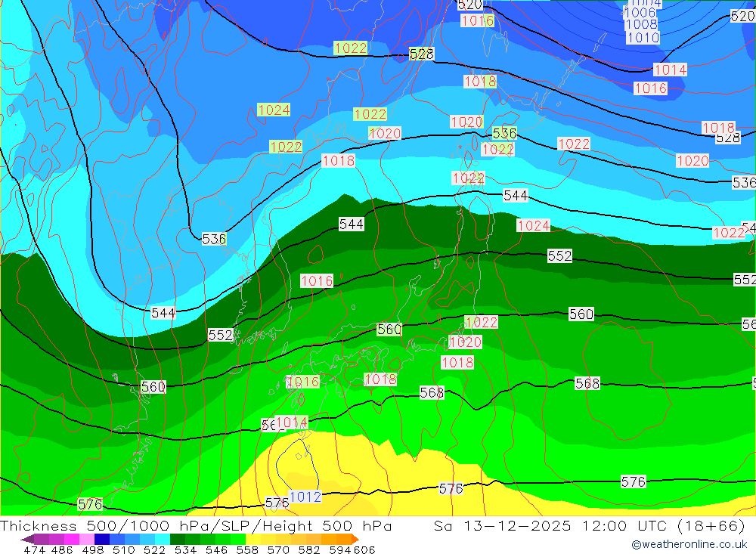Click the '546' legend value
Viewport: 756px width, 554px height.
216,549
